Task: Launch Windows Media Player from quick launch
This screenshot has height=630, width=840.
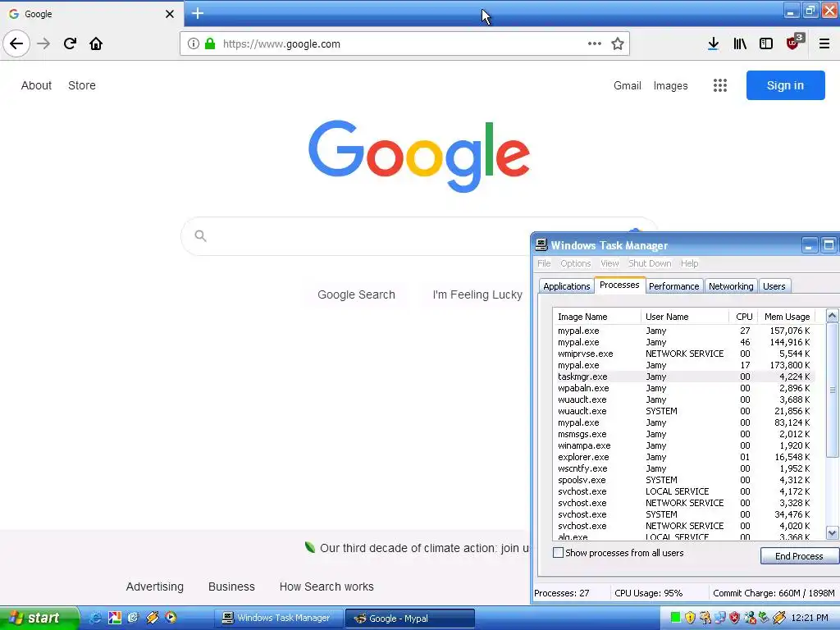Action: coord(171,618)
